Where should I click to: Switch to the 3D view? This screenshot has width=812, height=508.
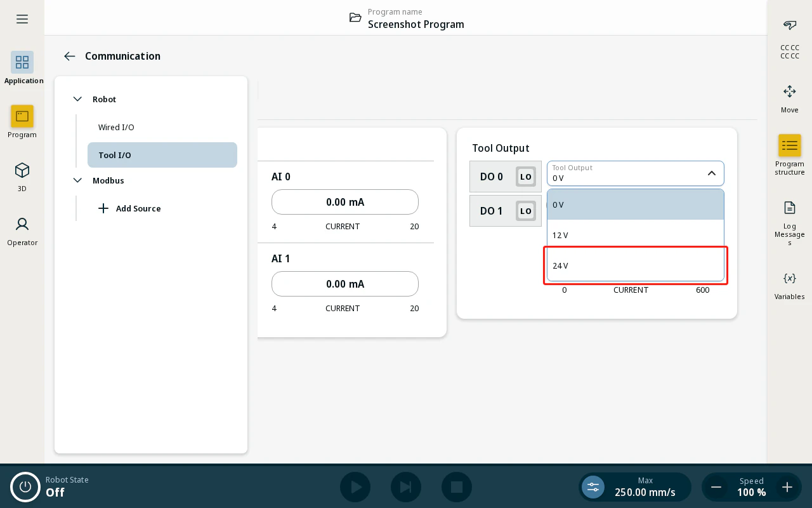click(x=22, y=176)
